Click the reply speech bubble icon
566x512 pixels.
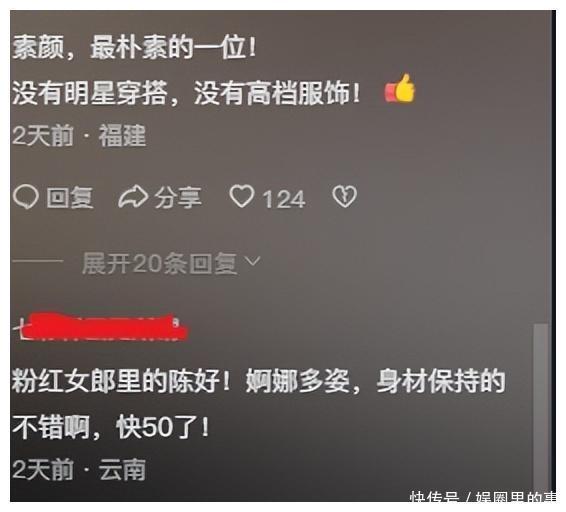click(x=26, y=197)
